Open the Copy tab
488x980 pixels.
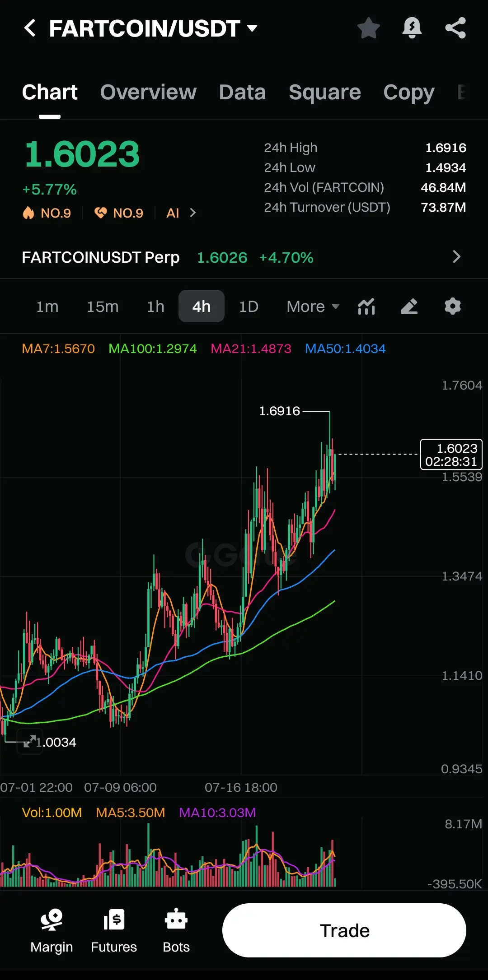[409, 93]
